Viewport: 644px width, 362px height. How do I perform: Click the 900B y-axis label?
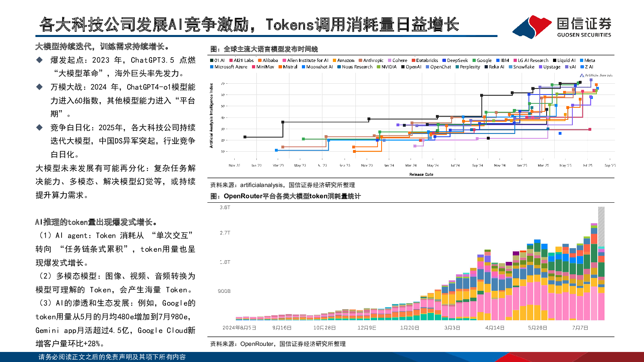tap(224, 291)
